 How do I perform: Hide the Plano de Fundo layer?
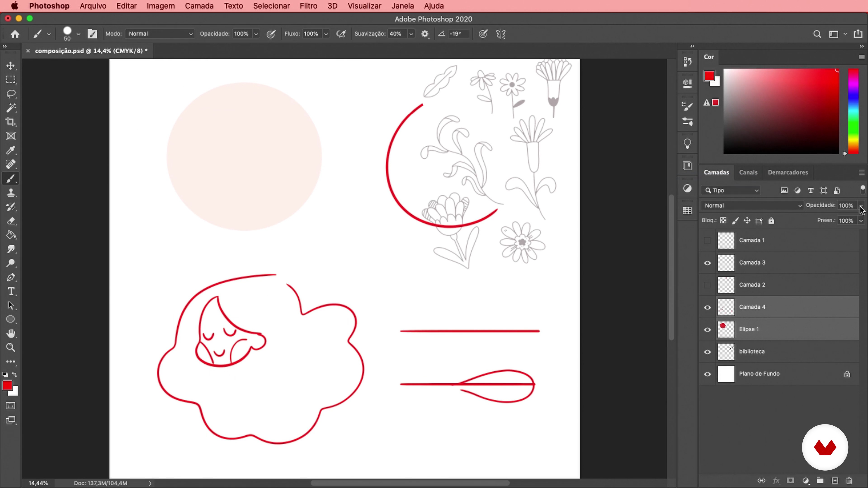click(x=707, y=374)
